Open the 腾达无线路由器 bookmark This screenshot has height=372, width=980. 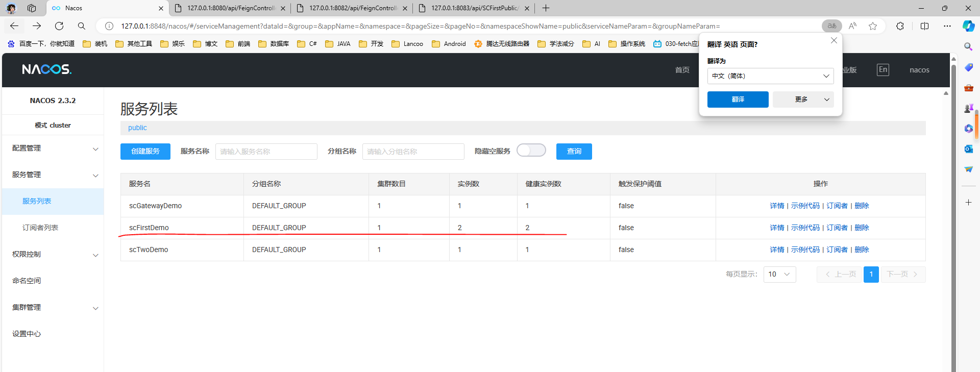[x=502, y=44]
